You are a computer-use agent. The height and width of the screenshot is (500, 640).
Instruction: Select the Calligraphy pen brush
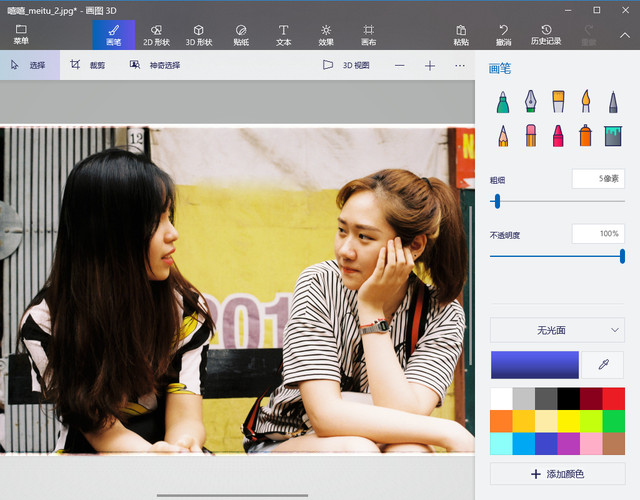coord(531,101)
